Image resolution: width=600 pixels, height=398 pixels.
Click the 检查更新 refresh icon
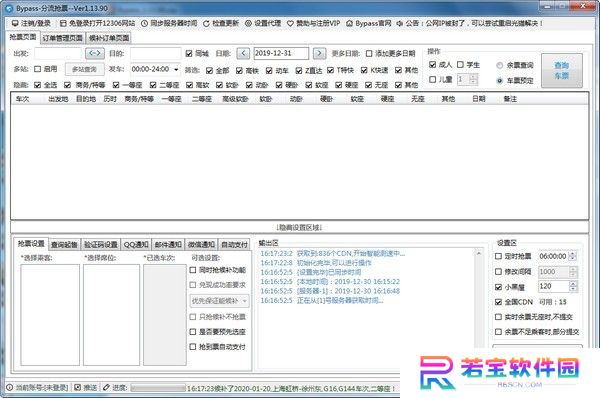click(x=206, y=23)
